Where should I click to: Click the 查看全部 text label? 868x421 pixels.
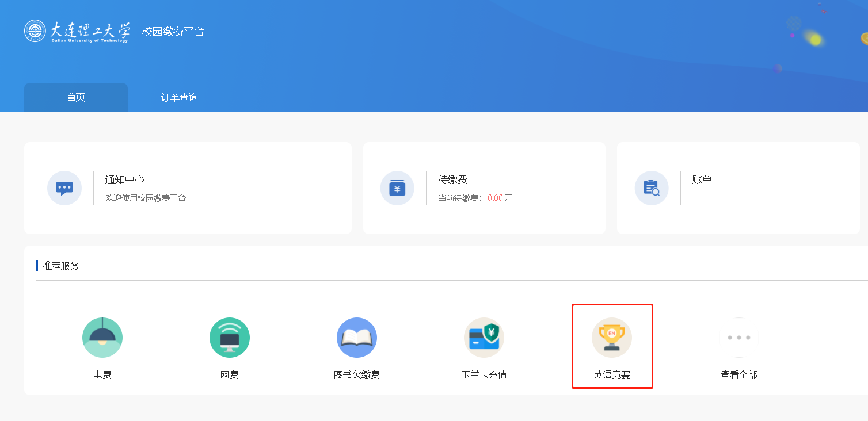coord(739,375)
